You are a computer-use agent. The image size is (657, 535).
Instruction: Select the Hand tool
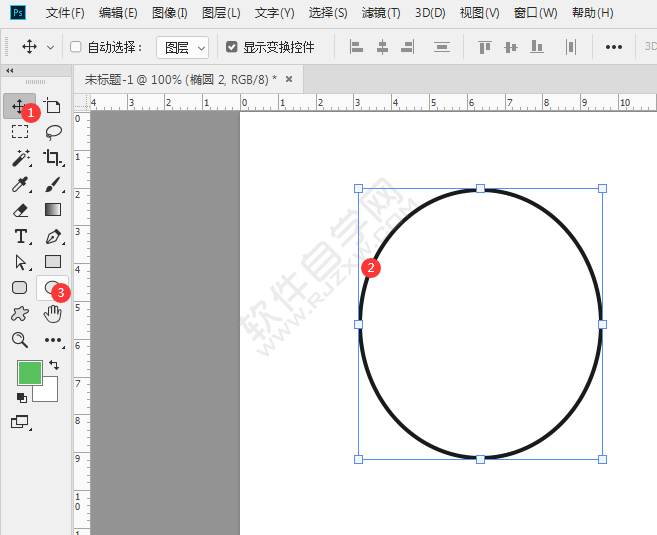click(53, 314)
